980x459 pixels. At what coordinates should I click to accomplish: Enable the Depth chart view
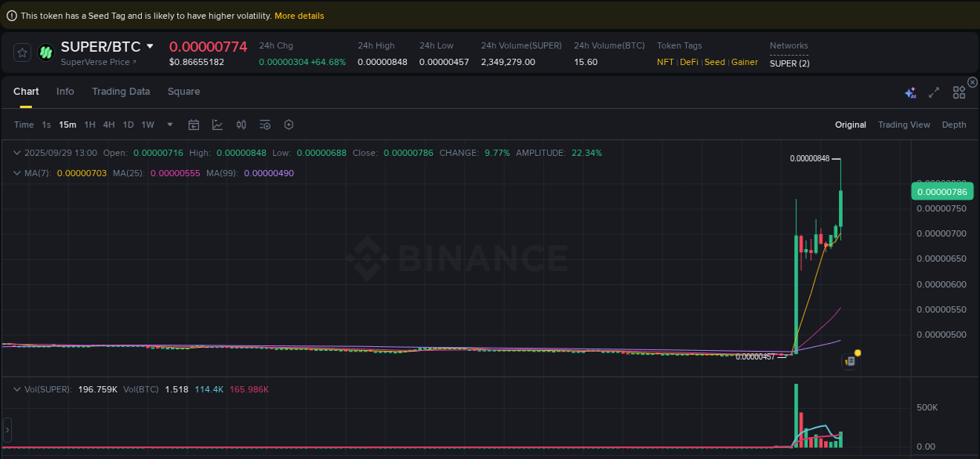[x=954, y=125]
